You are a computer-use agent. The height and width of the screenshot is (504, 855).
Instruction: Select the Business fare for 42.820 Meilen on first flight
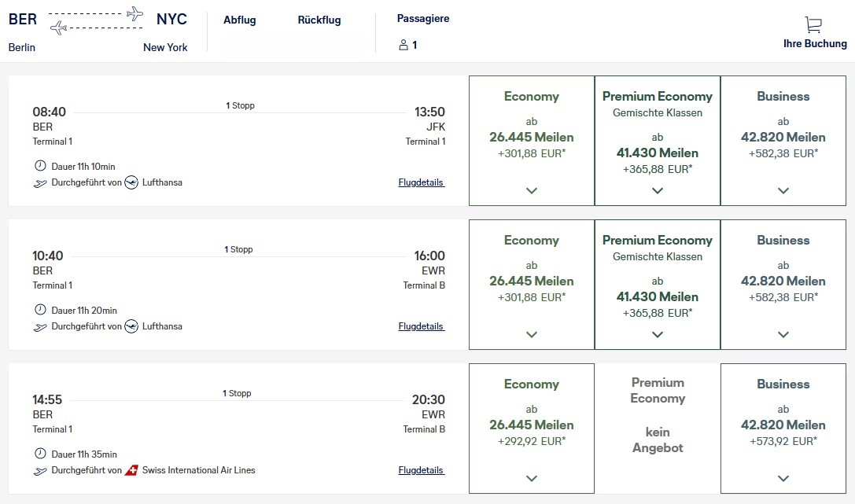pyautogui.click(x=783, y=139)
